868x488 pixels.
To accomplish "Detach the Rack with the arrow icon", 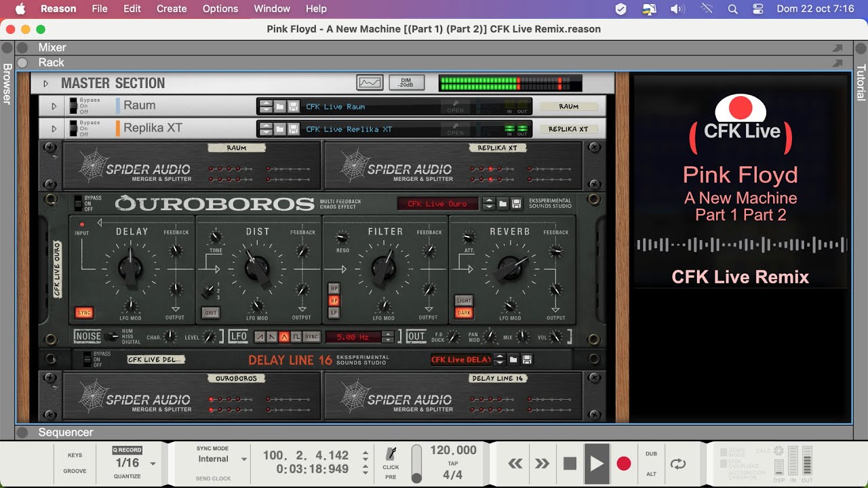I will tap(837, 63).
